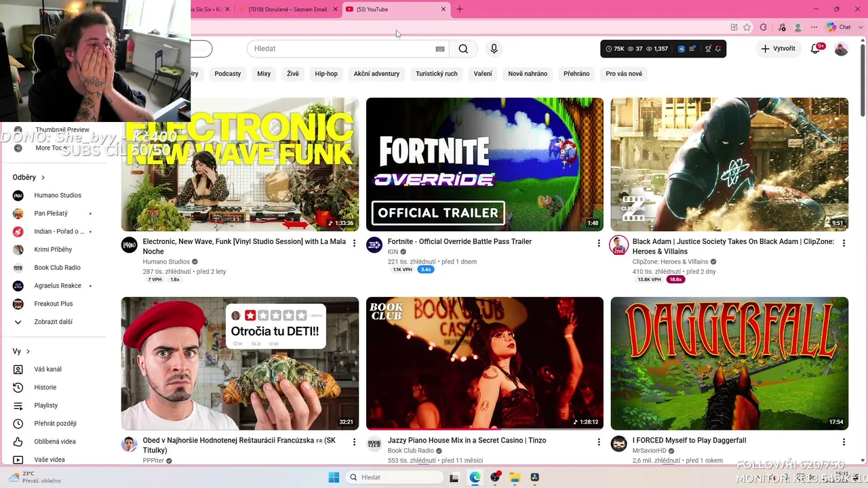
Task: Switch to the Seznam Email browser tab
Action: point(288,9)
